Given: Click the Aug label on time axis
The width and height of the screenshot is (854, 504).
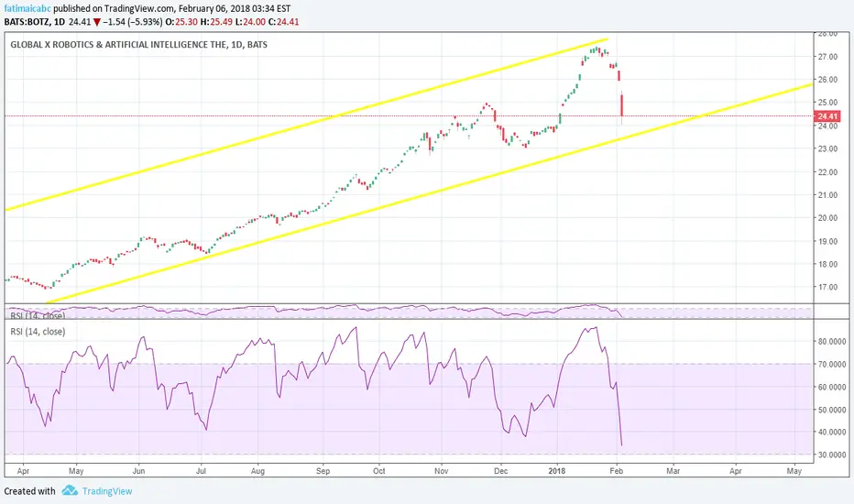Looking at the screenshot, I should [x=257, y=471].
